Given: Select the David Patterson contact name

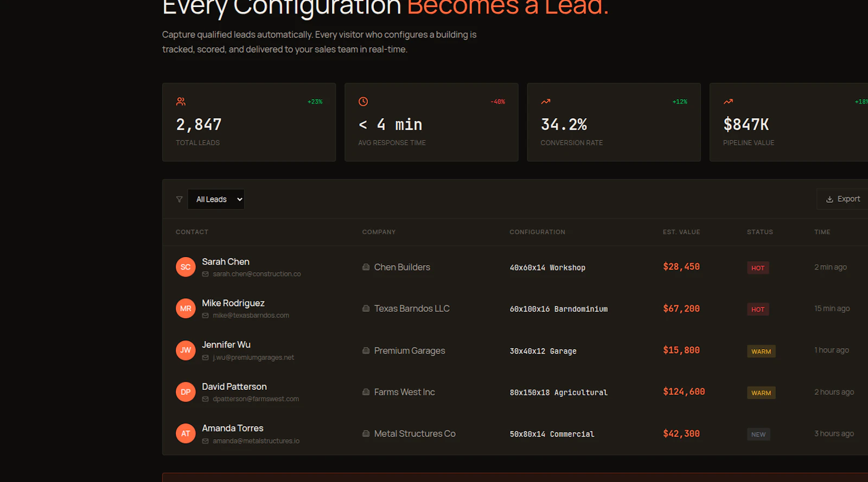Looking at the screenshot, I should click(x=234, y=387).
